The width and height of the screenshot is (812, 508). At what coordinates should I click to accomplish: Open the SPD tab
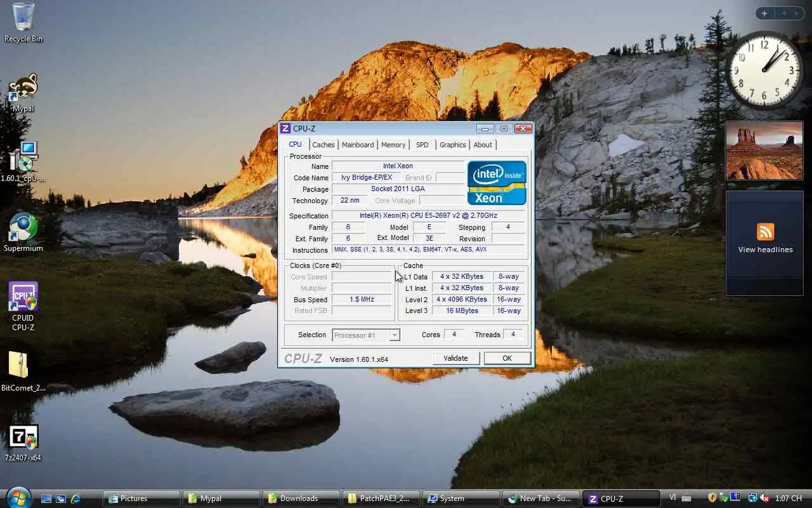coord(422,145)
